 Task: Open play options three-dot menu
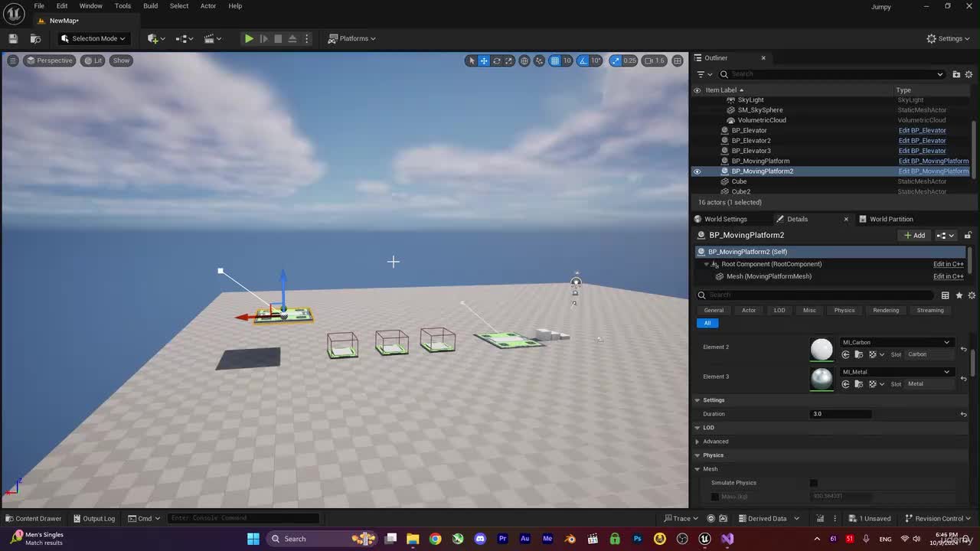pyautogui.click(x=307, y=38)
